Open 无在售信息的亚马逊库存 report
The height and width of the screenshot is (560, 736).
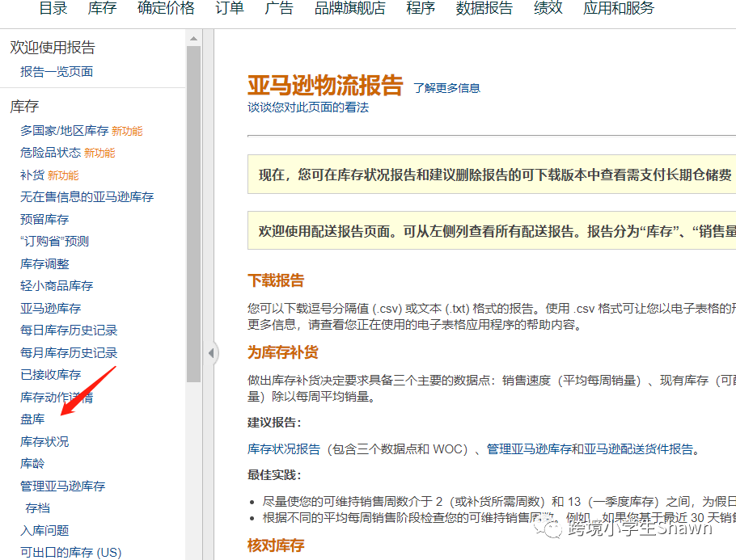87,197
